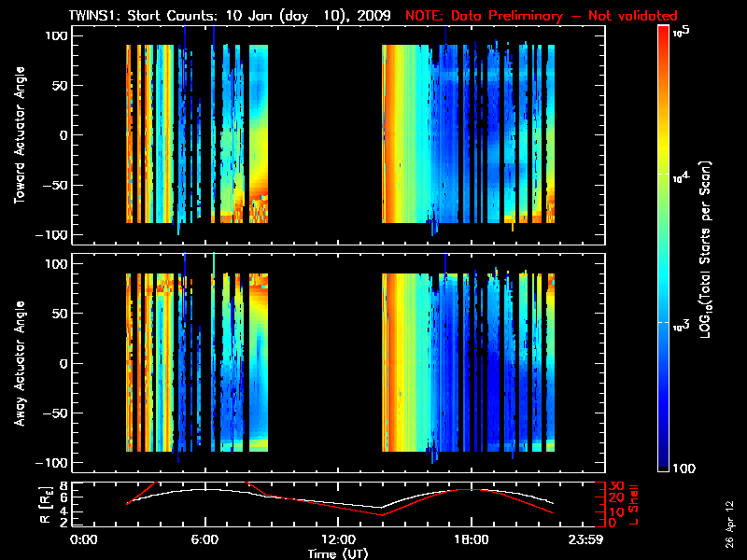
Task: Click the 6:00 time tick label
Action: (x=204, y=539)
